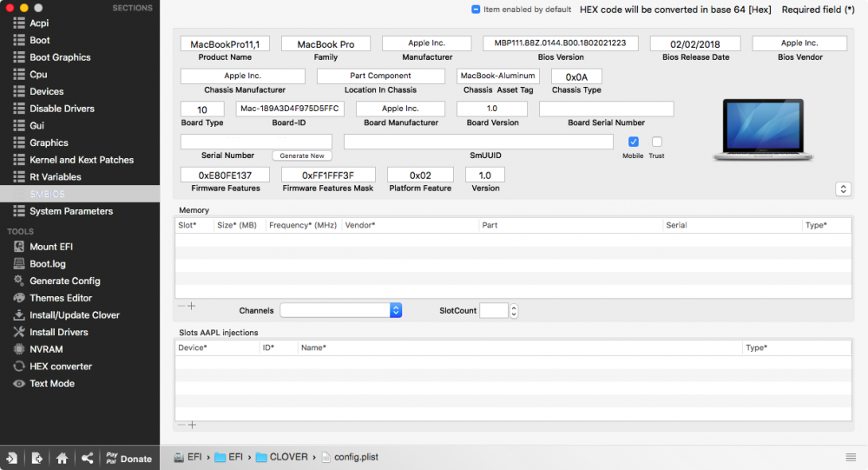
Task: Click the Firmware Features field
Action: coord(225,175)
